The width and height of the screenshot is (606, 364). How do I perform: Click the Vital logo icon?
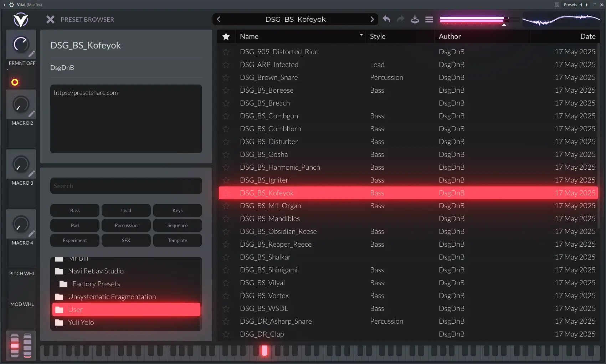(x=21, y=20)
